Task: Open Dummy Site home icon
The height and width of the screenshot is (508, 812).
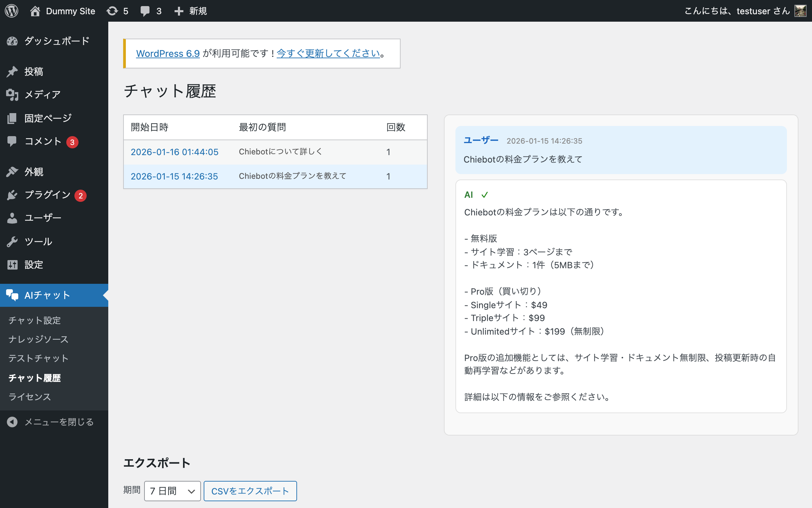Action: (x=35, y=11)
